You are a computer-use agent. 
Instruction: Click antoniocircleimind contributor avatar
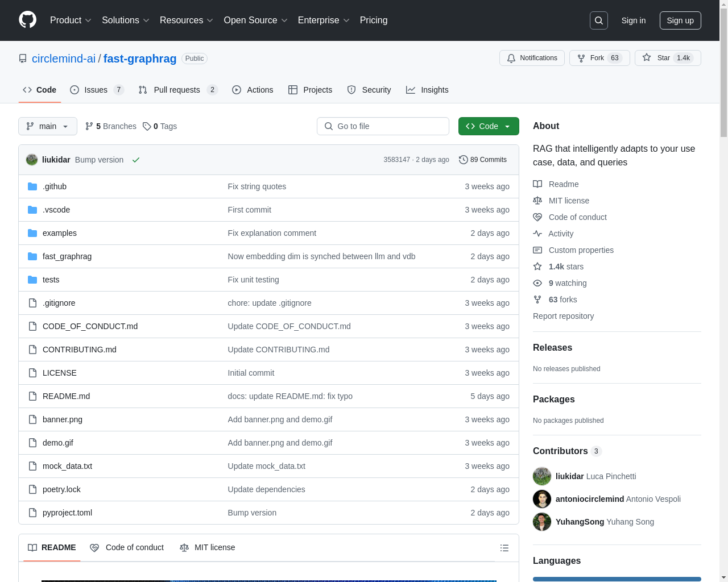pos(542,499)
